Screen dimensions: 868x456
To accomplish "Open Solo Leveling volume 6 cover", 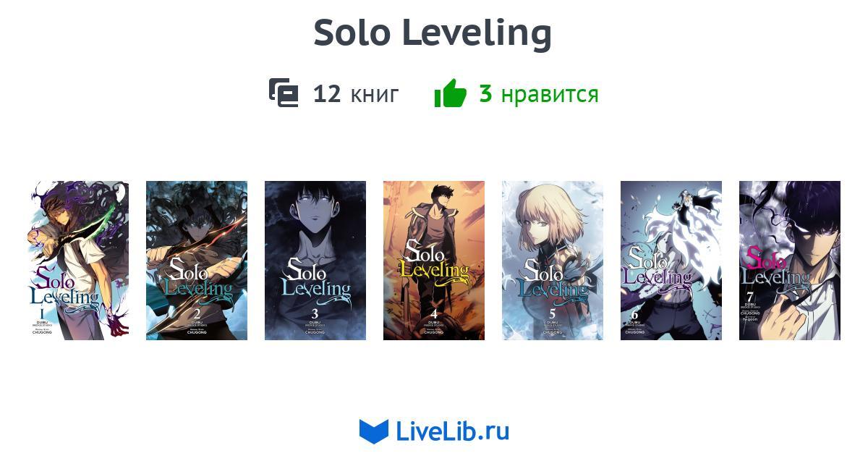I will [x=671, y=261].
